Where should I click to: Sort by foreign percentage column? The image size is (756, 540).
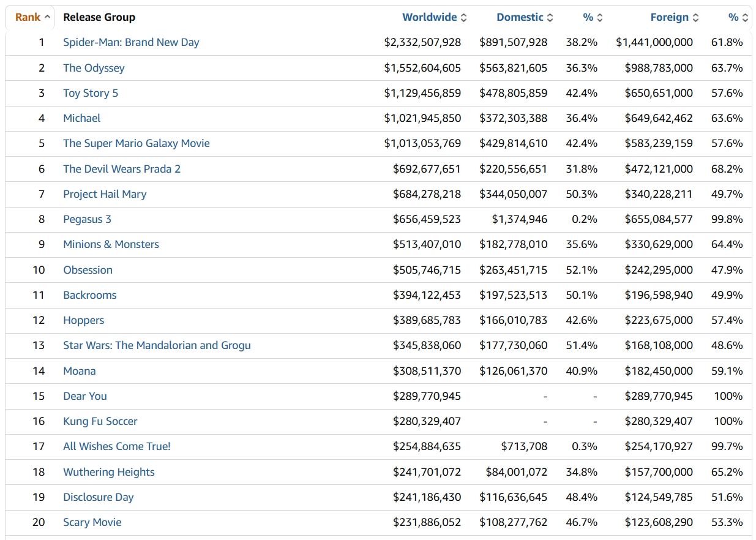point(738,17)
